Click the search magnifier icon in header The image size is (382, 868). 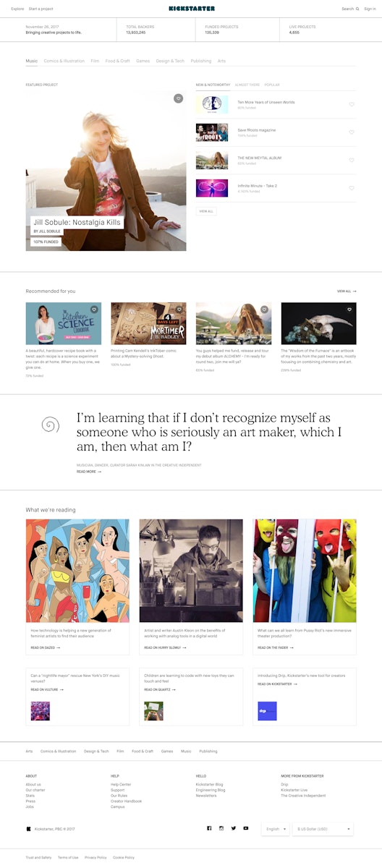point(357,9)
